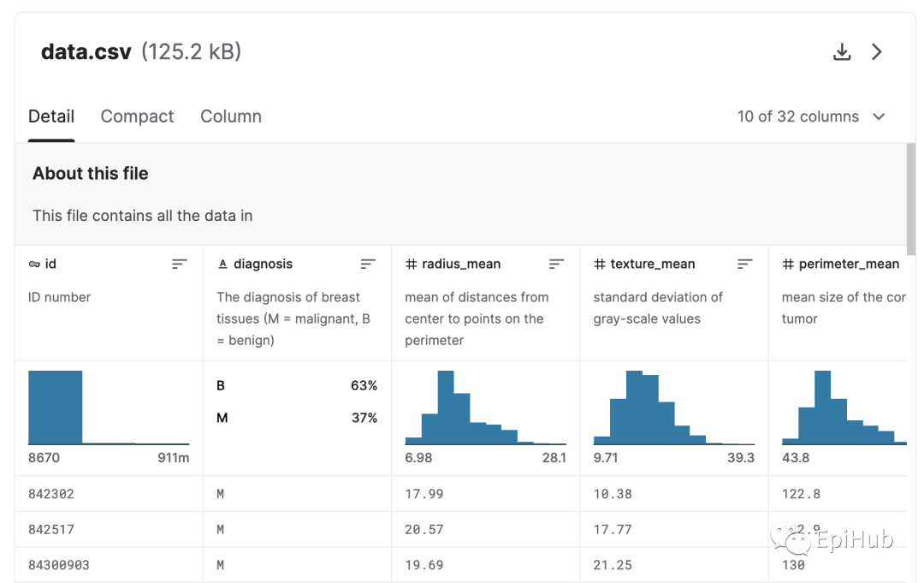Click the radius_mean histogram peak bar
924x583 pixels.
(445, 408)
